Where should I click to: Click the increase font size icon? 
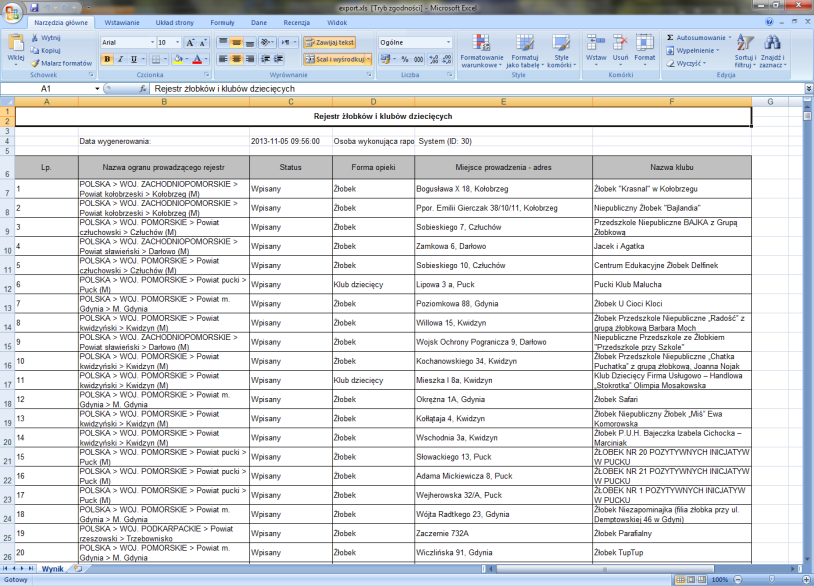[x=190, y=43]
